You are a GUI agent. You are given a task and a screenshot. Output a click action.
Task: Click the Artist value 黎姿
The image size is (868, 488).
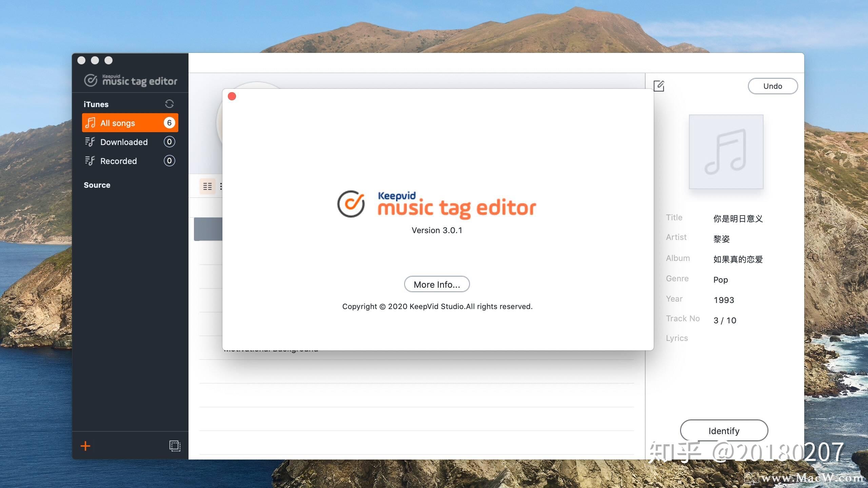tap(721, 239)
